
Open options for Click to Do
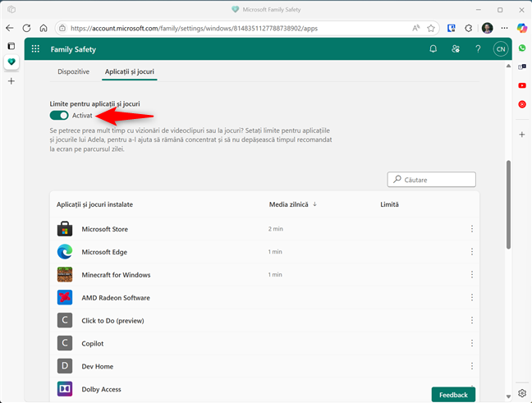coord(471,320)
